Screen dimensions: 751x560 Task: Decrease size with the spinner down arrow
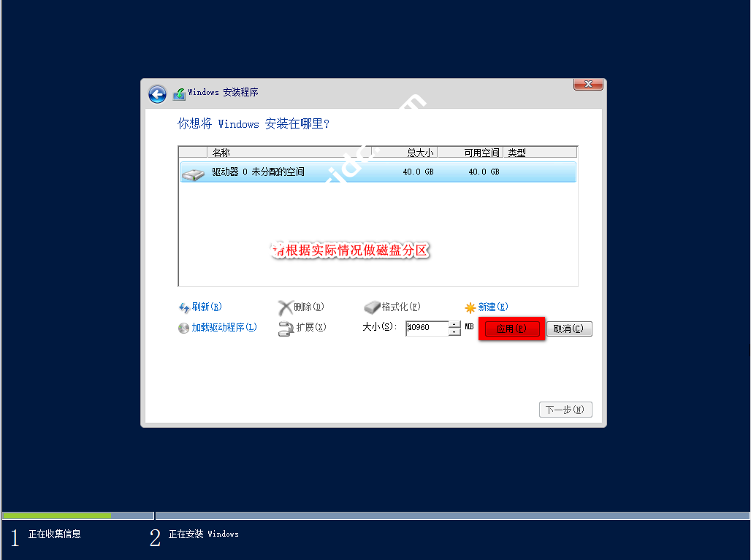[x=454, y=332]
